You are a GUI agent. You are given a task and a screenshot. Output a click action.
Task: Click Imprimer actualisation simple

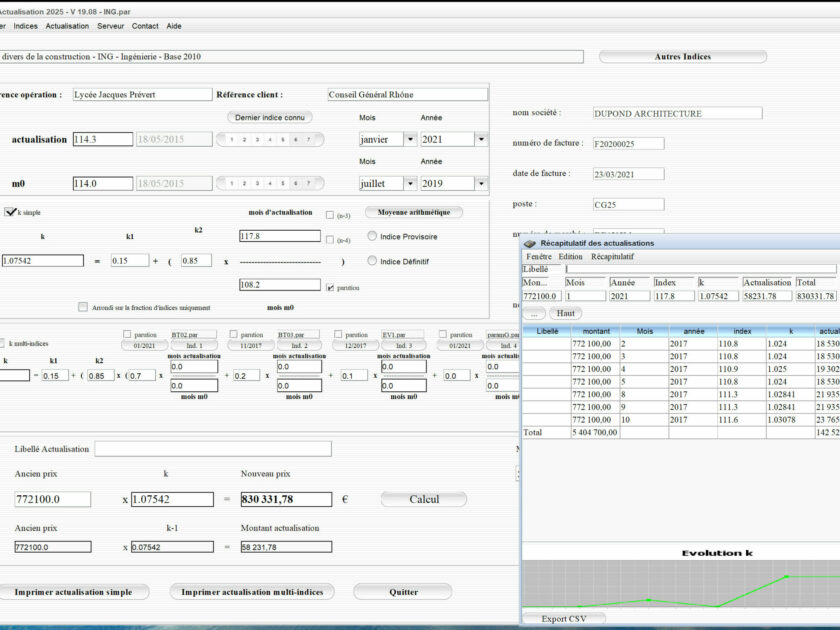(x=73, y=592)
